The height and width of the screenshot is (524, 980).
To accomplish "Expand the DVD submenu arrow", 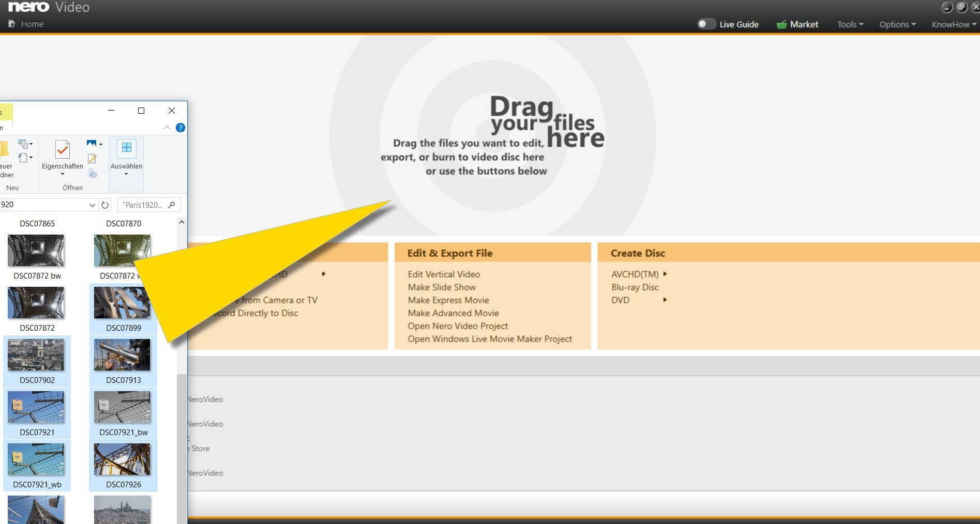I will pyautogui.click(x=665, y=300).
